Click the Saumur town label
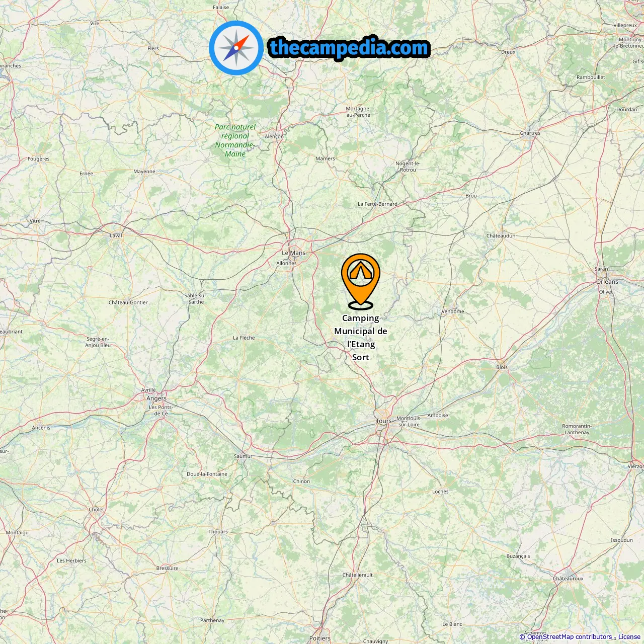644x644 pixels. point(243,456)
